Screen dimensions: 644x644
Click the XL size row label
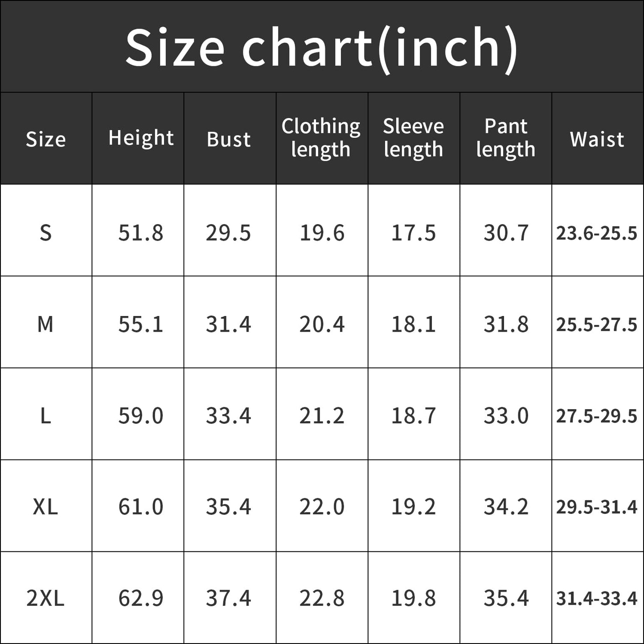coord(45,507)
